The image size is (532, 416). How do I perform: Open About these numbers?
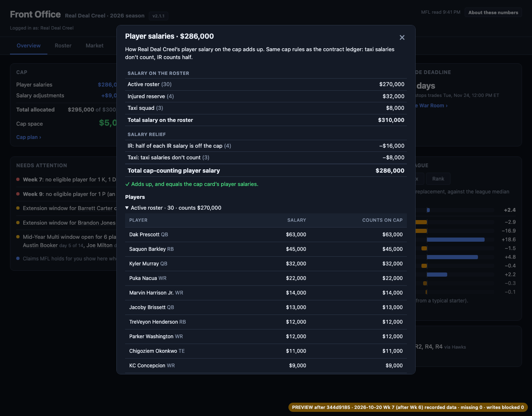tap(493, 12)
